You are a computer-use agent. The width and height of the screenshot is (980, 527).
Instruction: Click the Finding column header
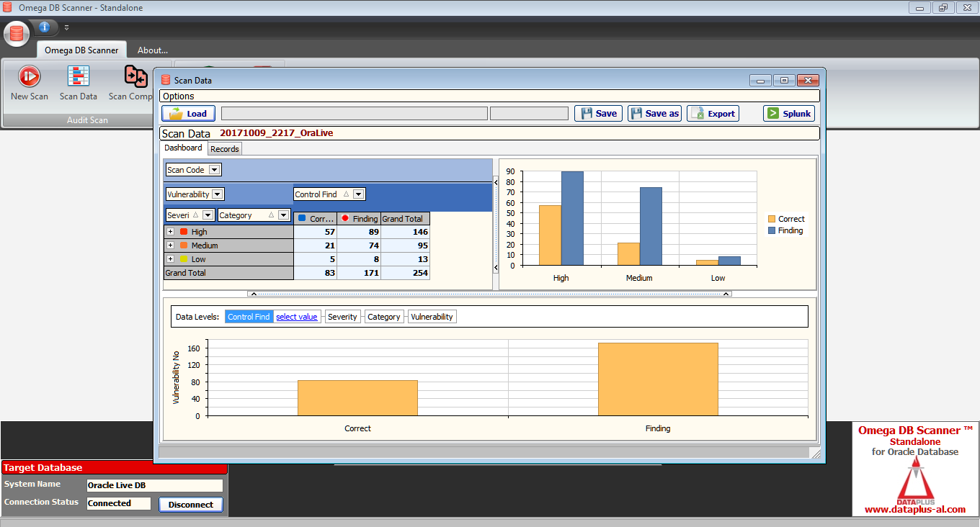click(x=359, y=218)
